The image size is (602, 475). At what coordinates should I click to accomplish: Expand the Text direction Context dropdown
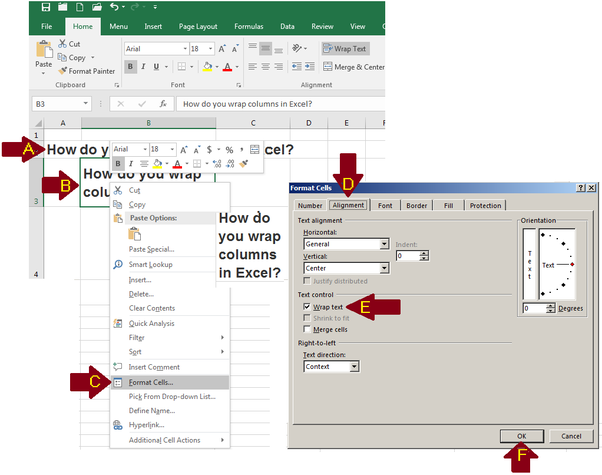click(x=354, y=367)
